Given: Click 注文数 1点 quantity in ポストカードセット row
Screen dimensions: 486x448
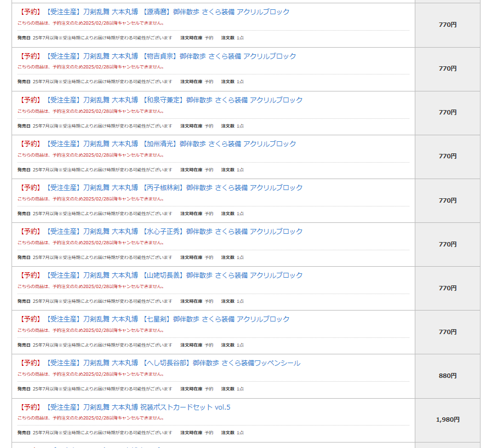Looking at the screenshot, I should (232, 433).
